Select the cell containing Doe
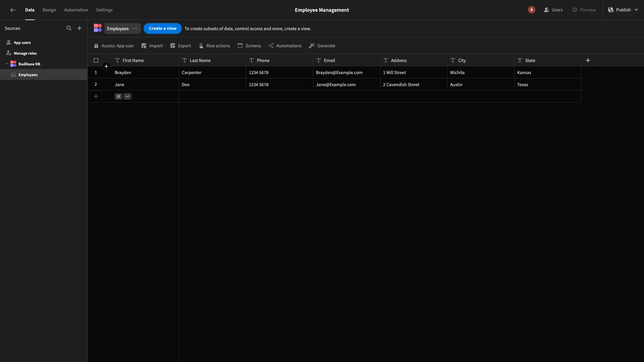This screenshot has height=362, width=644. 212,85
